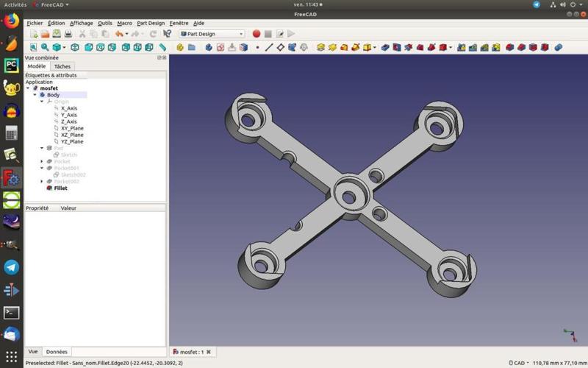Select the Fillet feature in tree
Screen dimensions: 588x368
coord(60,188)
